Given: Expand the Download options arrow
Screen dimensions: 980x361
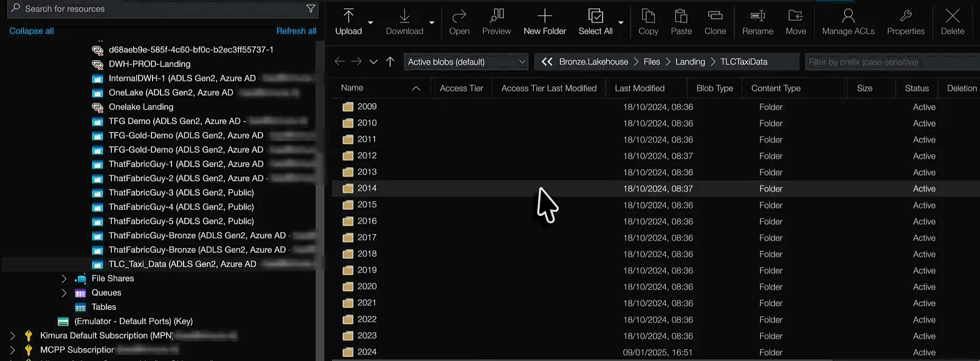Looking at the screenshot, I should (432, 23).
